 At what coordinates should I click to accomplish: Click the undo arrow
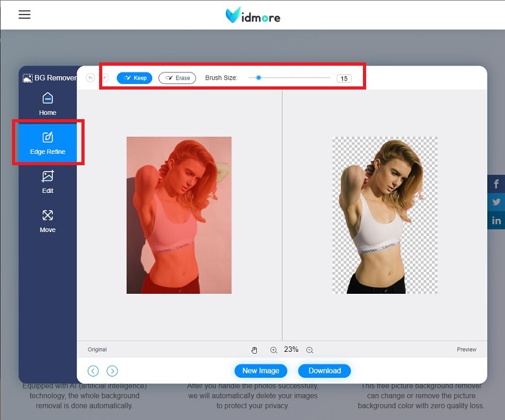click(x=91, y=78)
